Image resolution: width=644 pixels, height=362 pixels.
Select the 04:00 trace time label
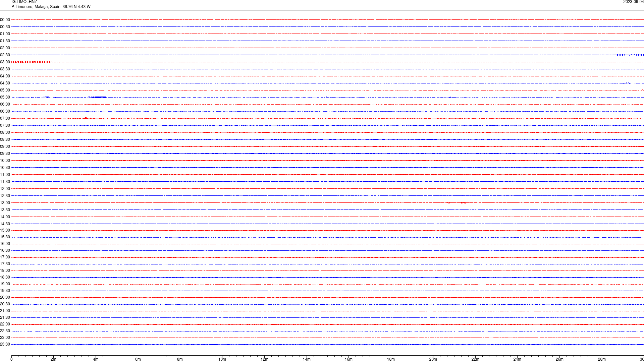coord(5,76)
